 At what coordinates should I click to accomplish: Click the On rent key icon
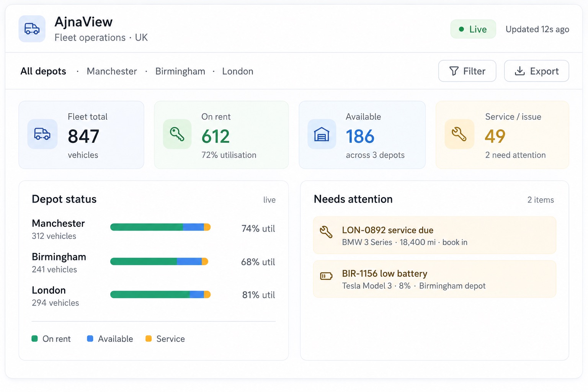click(x=177, y=134)
